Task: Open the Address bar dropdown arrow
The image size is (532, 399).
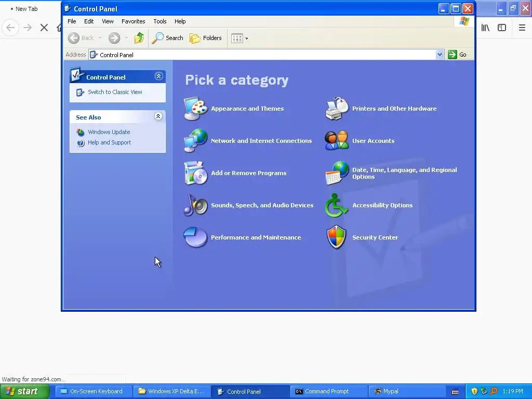Action: [440, 55]
